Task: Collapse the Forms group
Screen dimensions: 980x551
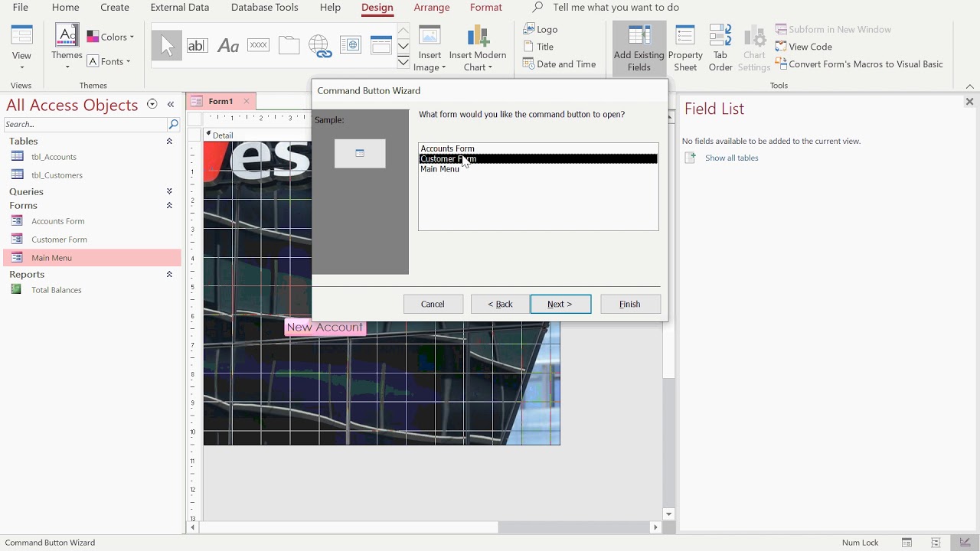Action: pyautogui.click(x=169, y=206)
